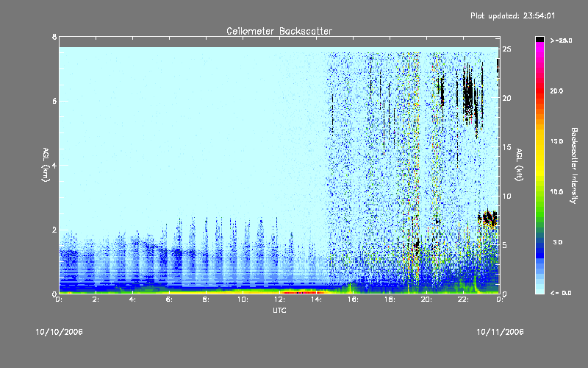Image resolution: width=588 pixels, height=368 pixels.
Task: Select the "UTC" x-axis label
Action: coord(279,310)
